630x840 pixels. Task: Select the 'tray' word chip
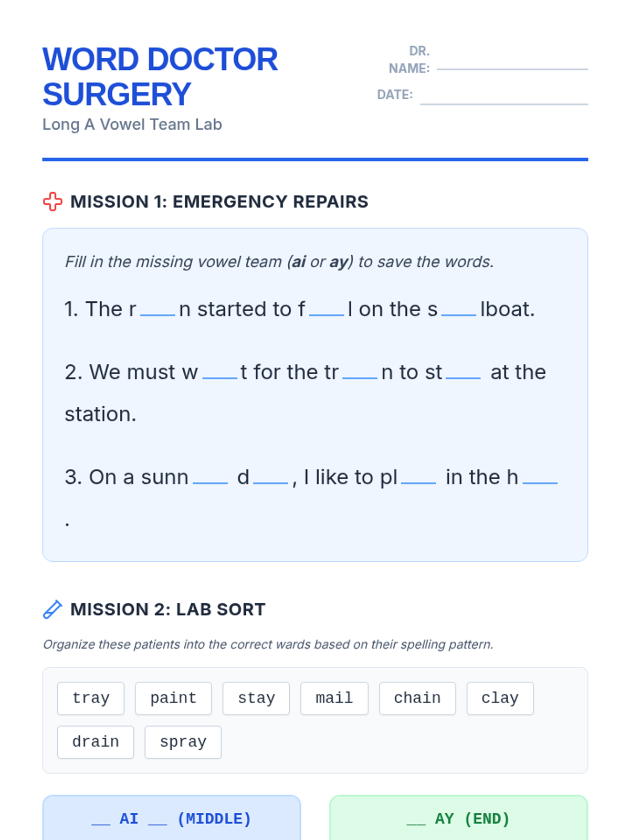click(91, 698)
